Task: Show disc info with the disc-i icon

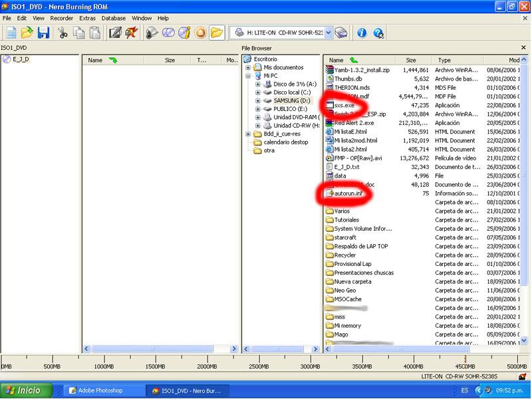Action: 184,33
